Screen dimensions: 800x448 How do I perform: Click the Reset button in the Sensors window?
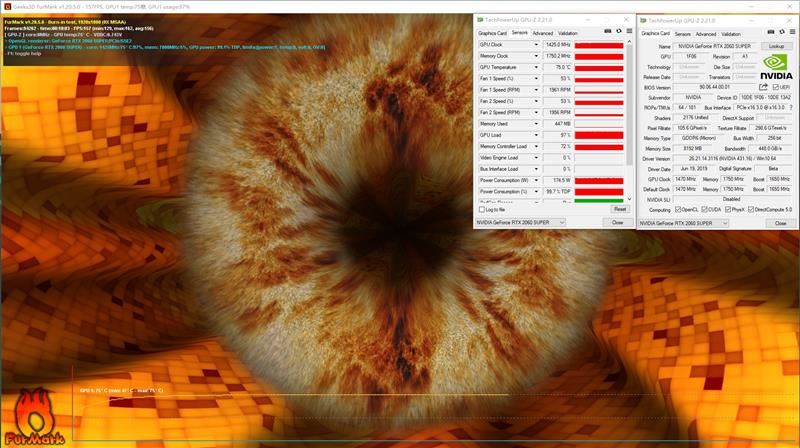pos(620,209)
